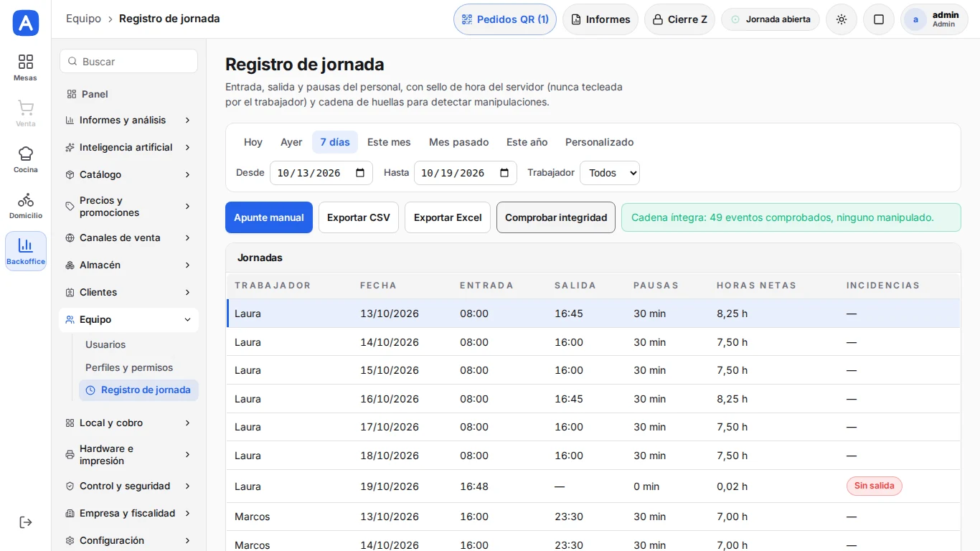
Task: Open the admin user avatar
Action: pyautogui.click(x=915, y=19)
